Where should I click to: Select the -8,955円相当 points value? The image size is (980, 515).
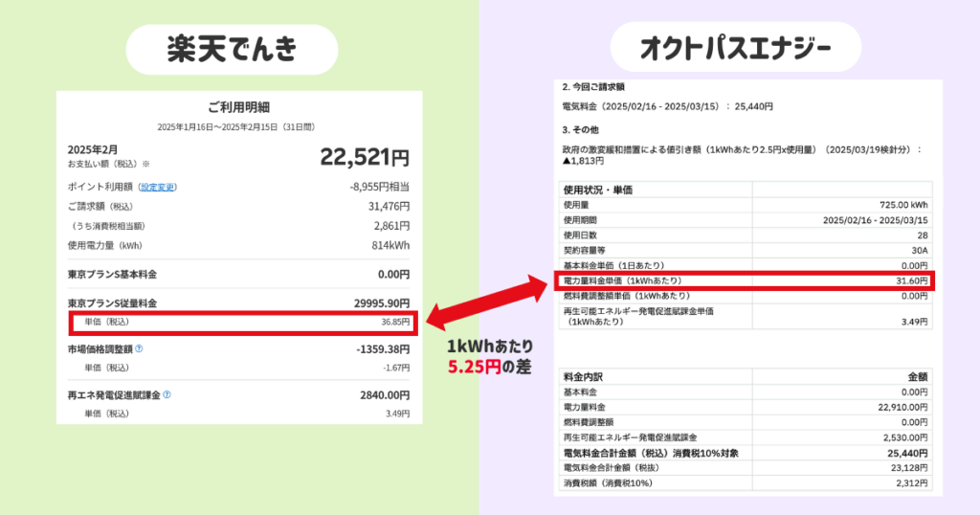(x=380, y=187)
